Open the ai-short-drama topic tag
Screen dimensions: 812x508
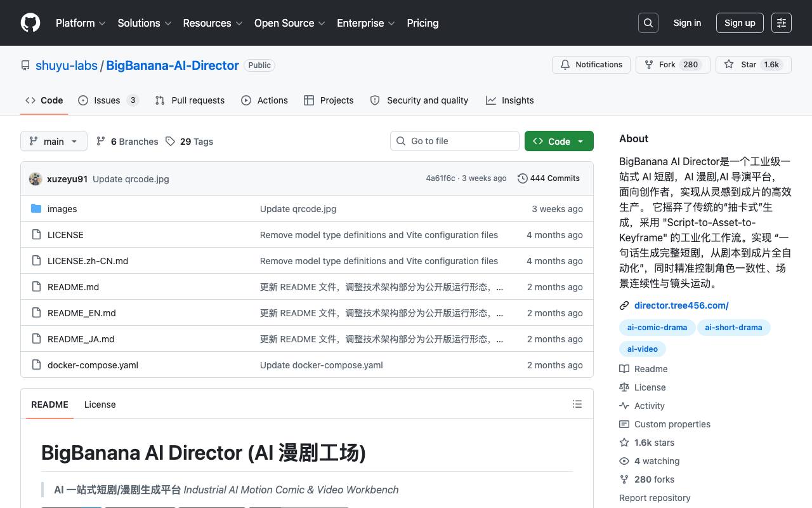point(733,328)
